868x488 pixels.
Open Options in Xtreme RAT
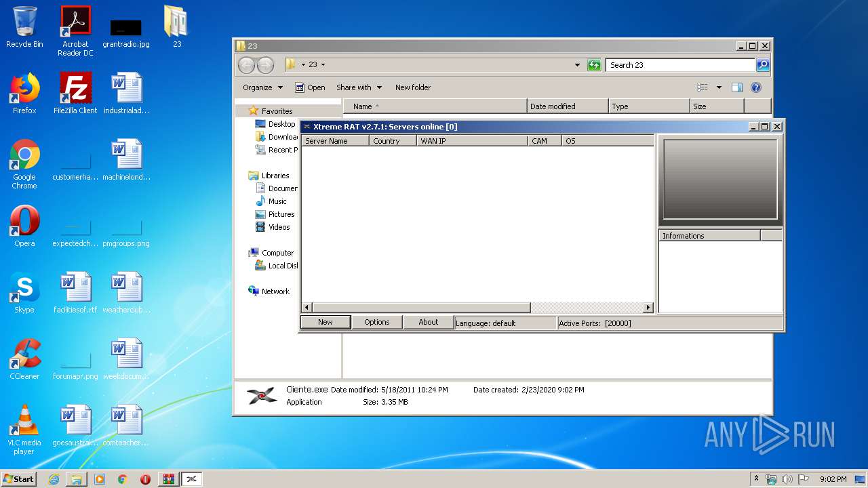tap(377, 323)
